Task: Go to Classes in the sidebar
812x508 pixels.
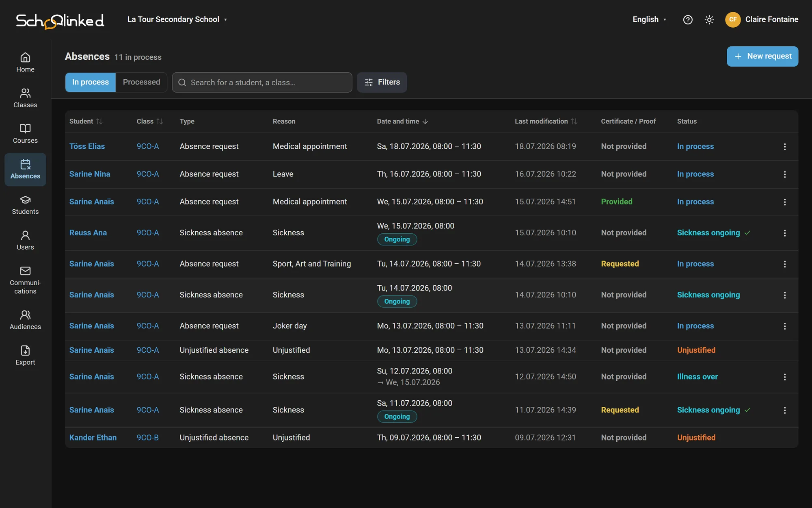Action: [25, 98]
